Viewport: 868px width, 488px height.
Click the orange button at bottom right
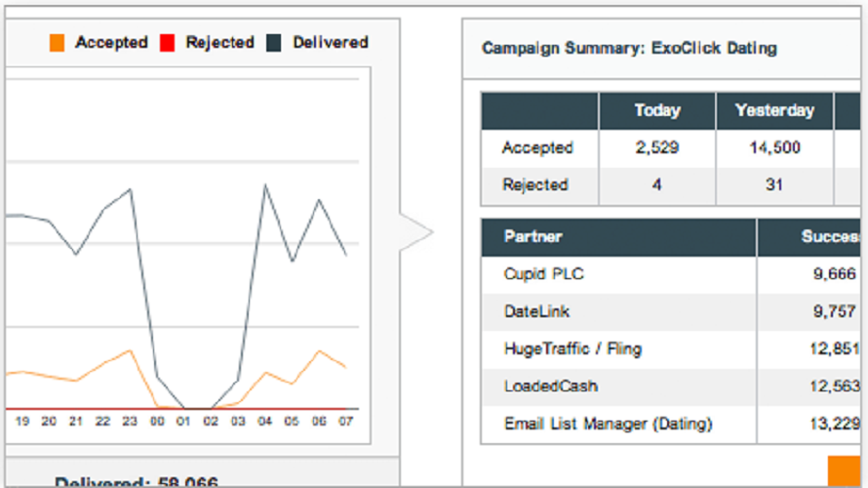point(845,471)
